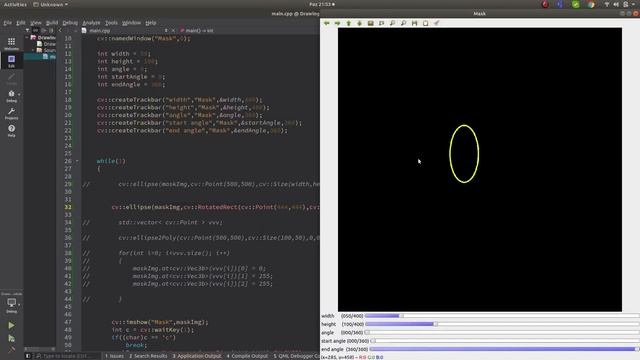Click fit-image icon in Mask toolbar
640x360 pixels.
click(382, 23)
